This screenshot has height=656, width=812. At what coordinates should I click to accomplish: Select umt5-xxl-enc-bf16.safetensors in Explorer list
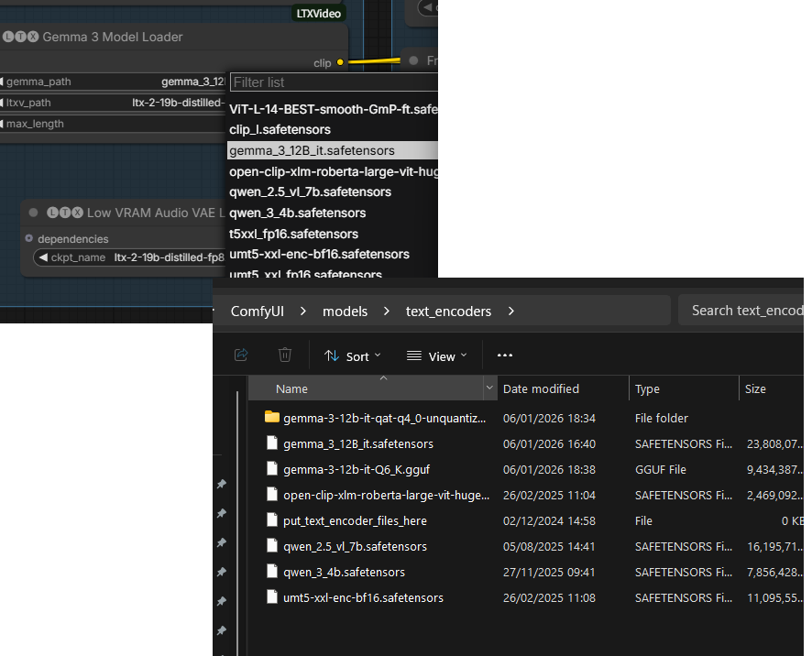pos(363,598)
